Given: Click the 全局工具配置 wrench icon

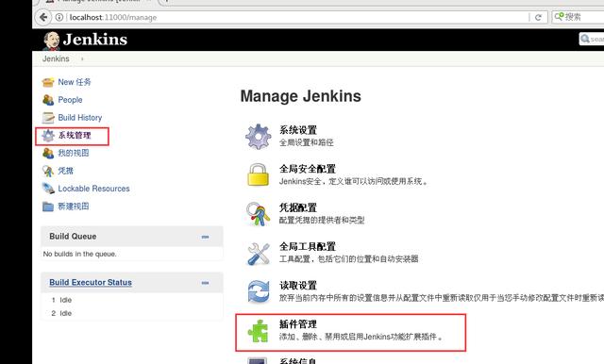Looking at the screenshot, I should tap(258, 254).
